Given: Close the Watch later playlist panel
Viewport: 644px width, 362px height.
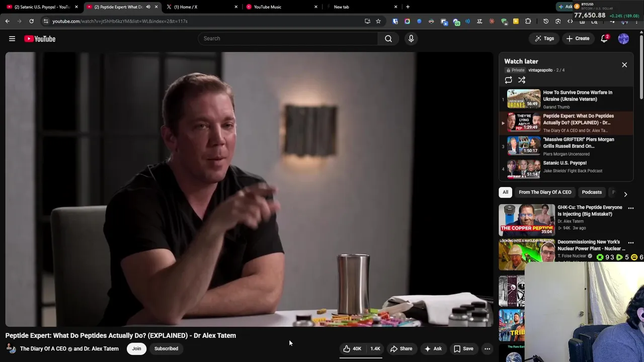Looking at the screenshot, I should click(x=624, y=65).
